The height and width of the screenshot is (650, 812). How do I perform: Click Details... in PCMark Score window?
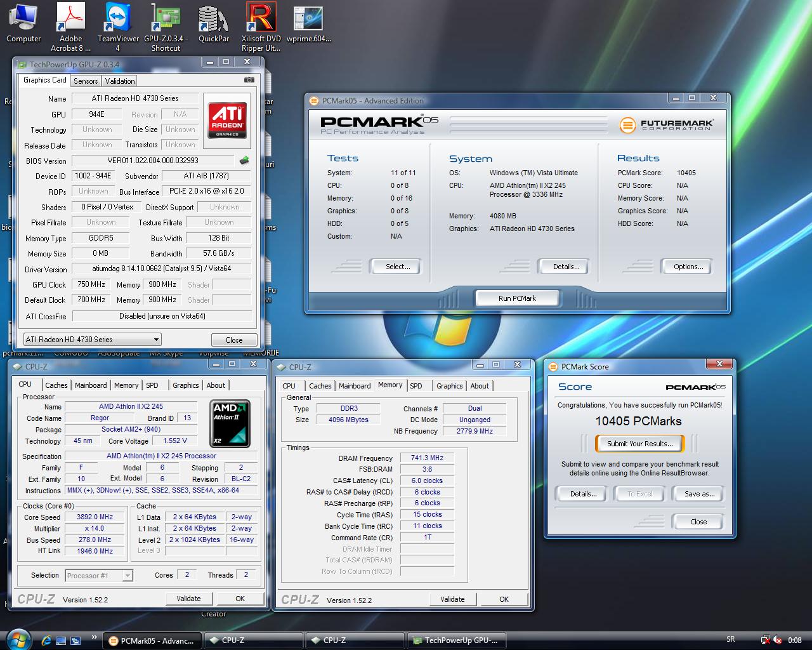click(583, 494)
